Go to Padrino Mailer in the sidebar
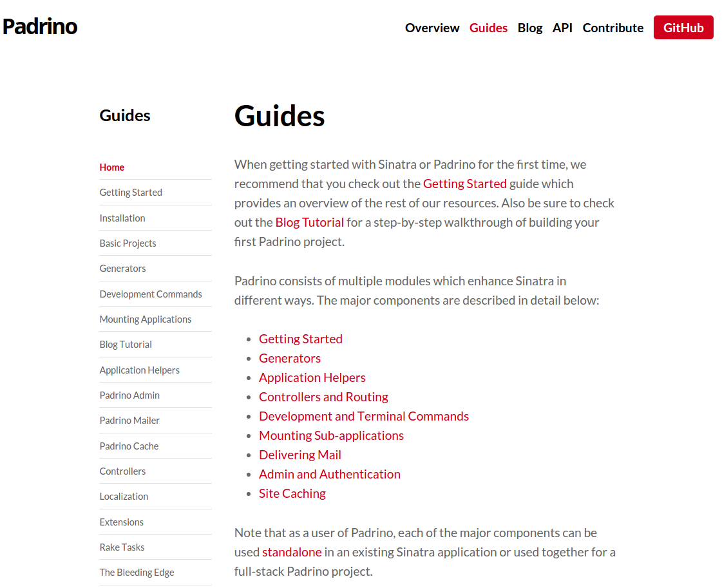 pos(129,420)
